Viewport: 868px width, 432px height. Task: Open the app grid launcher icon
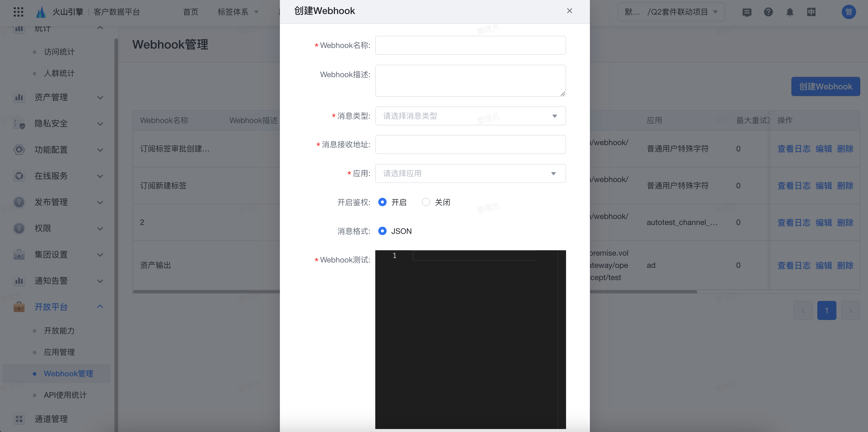(x=18, y=12)
